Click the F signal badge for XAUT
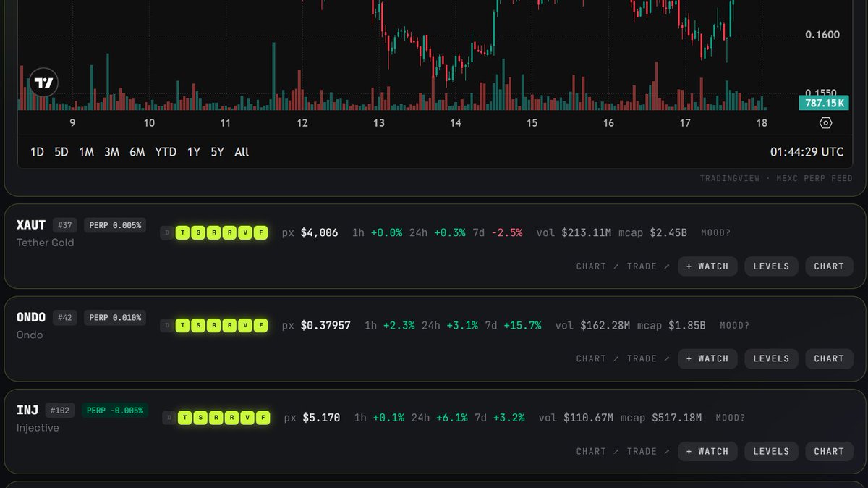The height and width of the screenshot is (488, 868). (x=262, y=232)
